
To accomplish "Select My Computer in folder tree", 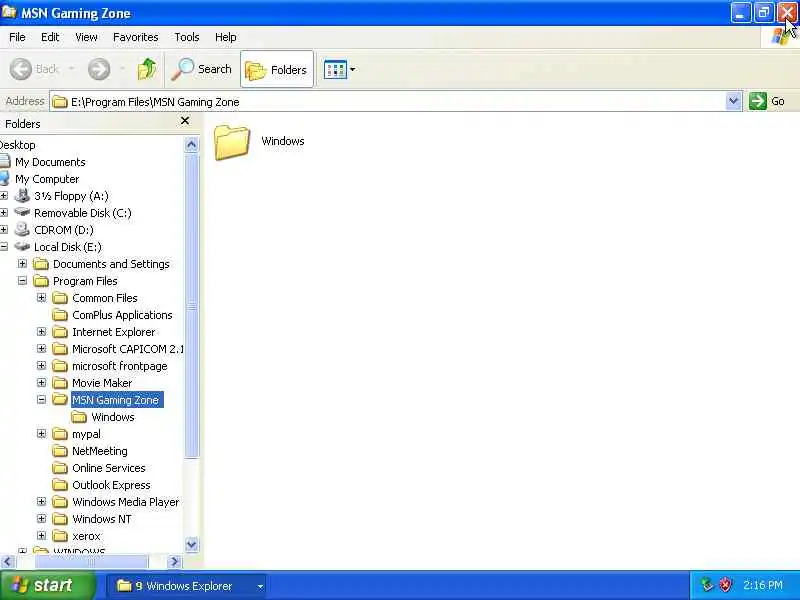I will pyautogui.click(x=47, y=179).
